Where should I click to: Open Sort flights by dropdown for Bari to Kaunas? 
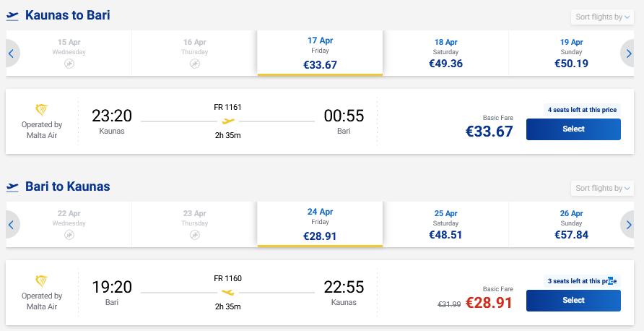(603, 188)
